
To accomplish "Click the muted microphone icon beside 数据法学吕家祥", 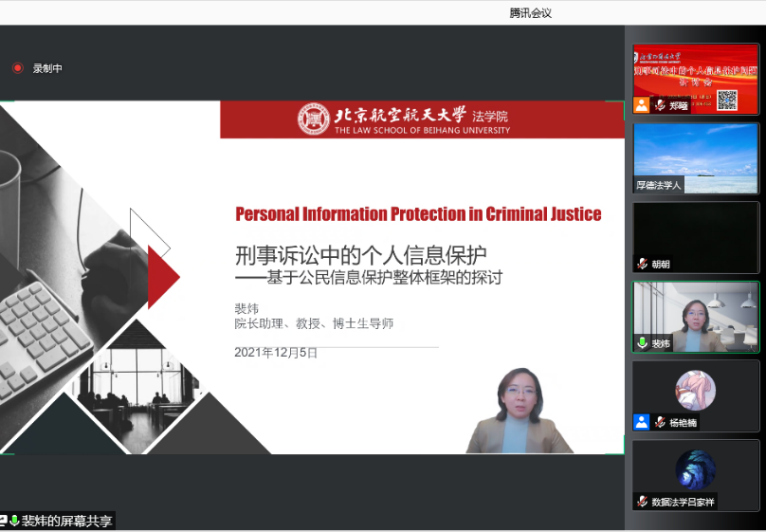I will (x=642, y=502).
